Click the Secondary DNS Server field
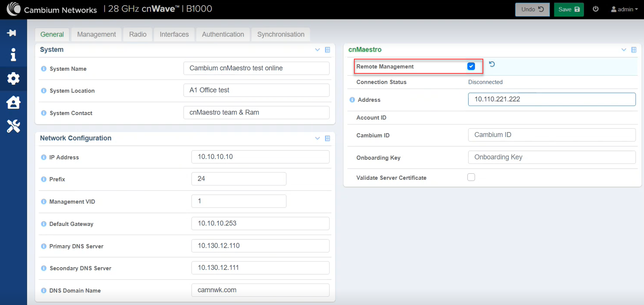 point(260,268)
